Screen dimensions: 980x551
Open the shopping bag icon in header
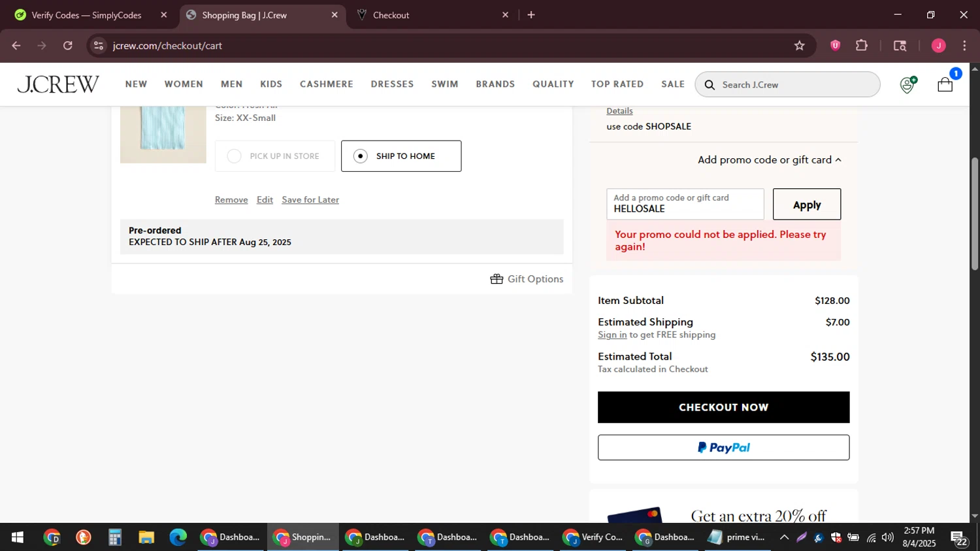click(x=945, y=84)
